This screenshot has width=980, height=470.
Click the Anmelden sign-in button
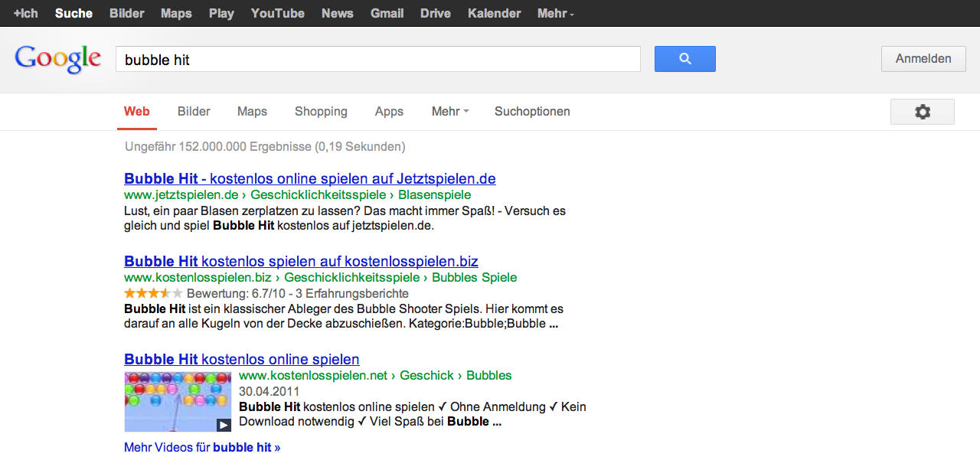click(x=923, y=59)
